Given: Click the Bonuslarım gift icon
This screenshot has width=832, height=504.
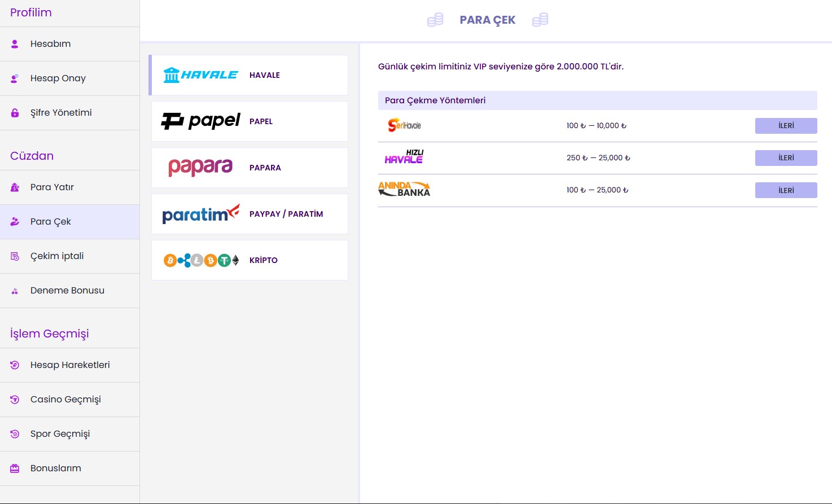Looking at the screenshot, I should coord(15,468).
